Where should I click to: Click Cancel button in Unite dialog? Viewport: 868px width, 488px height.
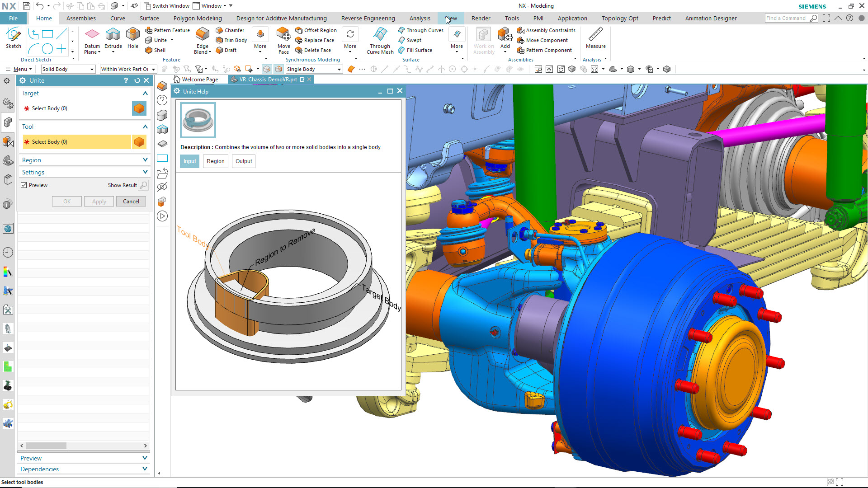(131, 201)
